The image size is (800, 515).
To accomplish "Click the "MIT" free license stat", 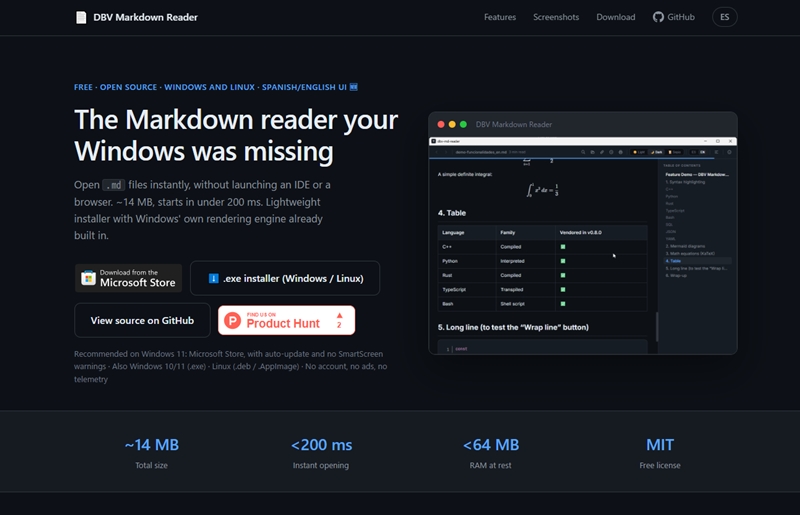I will (660, 445).
